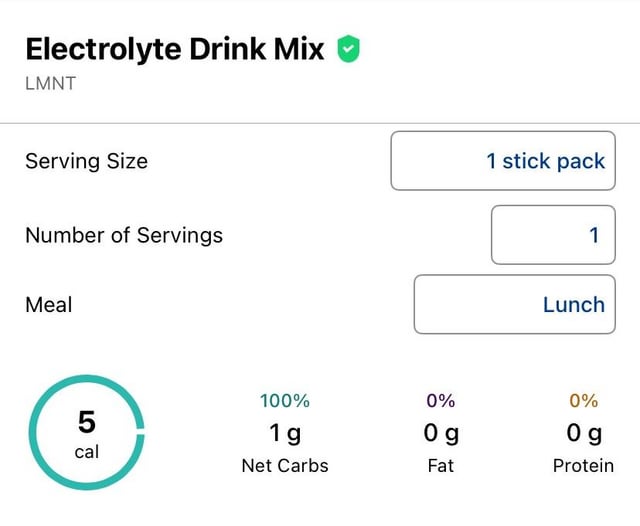
Task: Select the 0 g fat value
Action: pos(441,433)
